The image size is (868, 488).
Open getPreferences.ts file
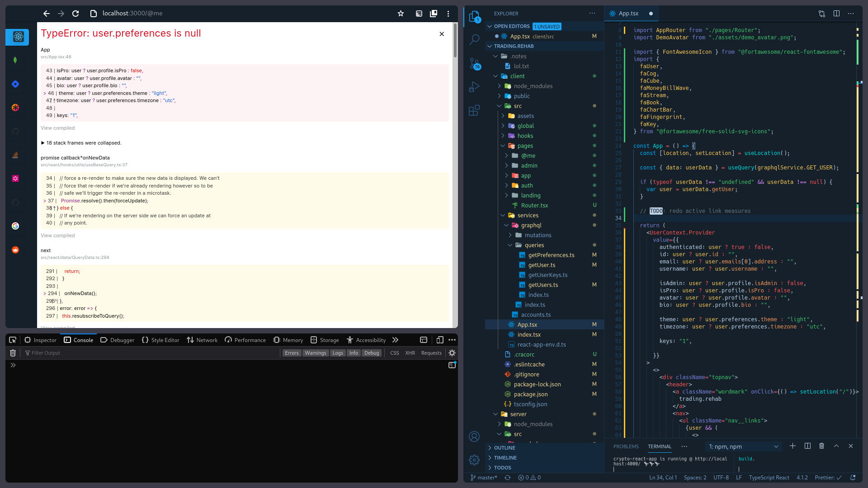coord(551,255)
